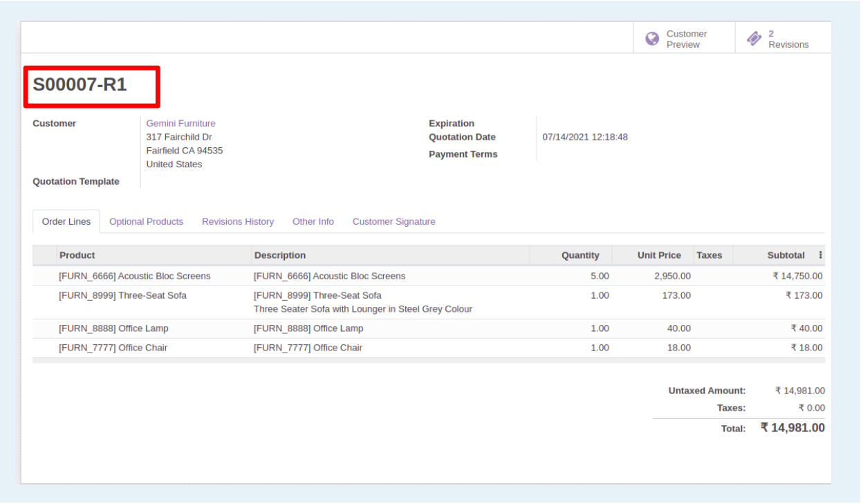Click the Untaxed Amount value ₹ 14,981.00
This screenshot has height=504, width=863.
pos(800,391)
